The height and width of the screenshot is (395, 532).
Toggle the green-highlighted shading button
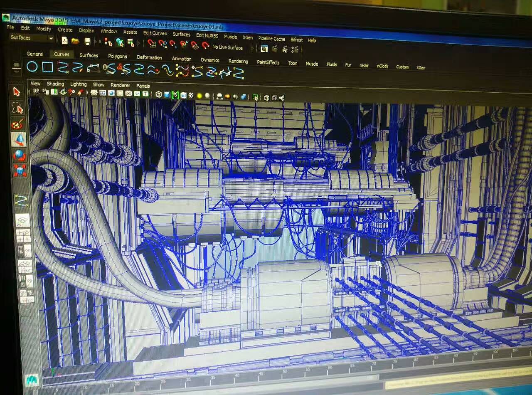coord(175,95)
